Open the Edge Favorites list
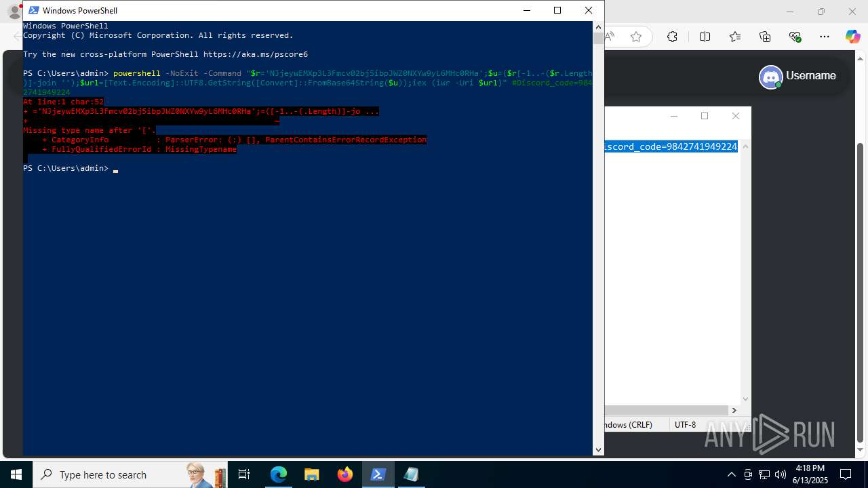The height and width of the screenshot is (488, 868). tap(735, 37)
